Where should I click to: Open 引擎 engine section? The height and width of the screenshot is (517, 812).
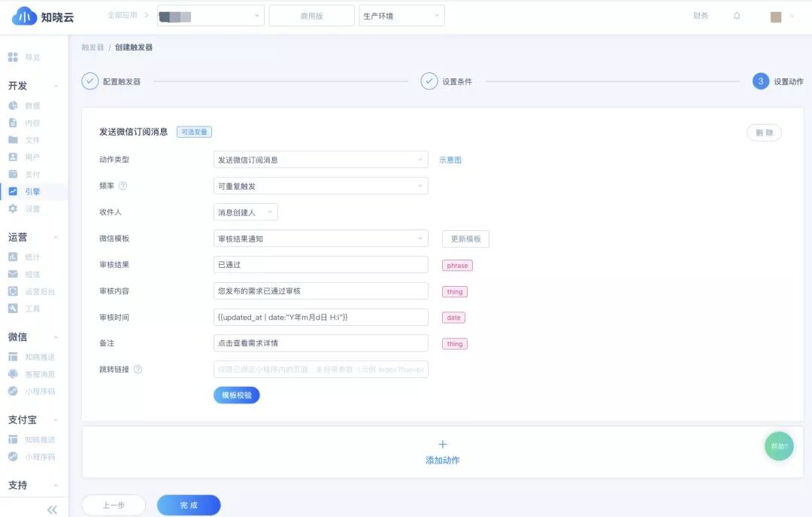click(x=24, y=191)
